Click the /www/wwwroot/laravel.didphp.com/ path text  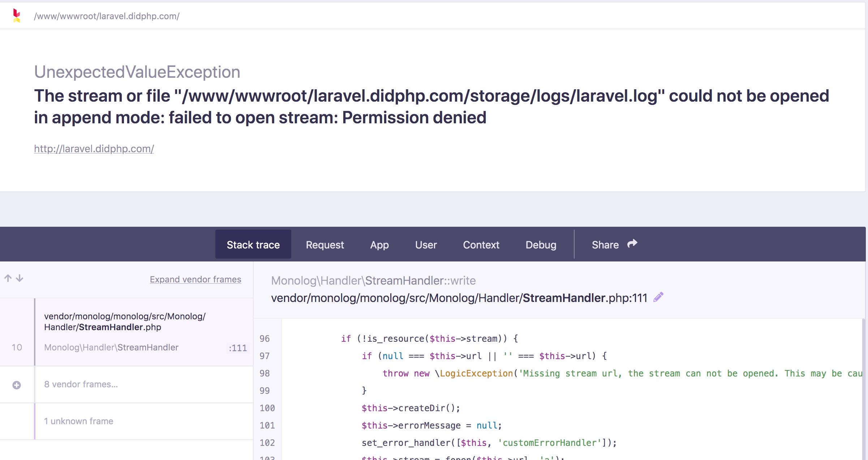[107, 16]
